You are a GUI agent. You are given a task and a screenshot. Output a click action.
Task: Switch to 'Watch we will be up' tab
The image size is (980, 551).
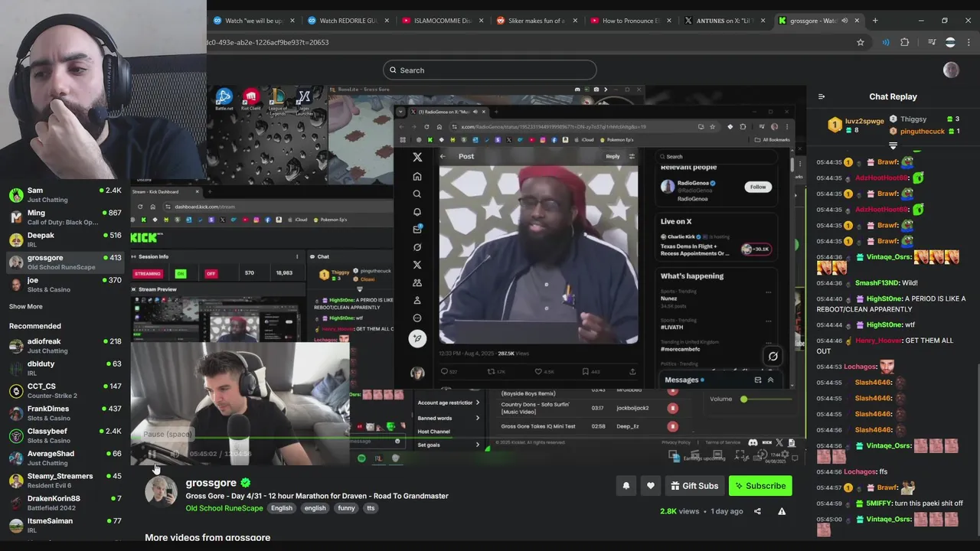coord(253,21)
